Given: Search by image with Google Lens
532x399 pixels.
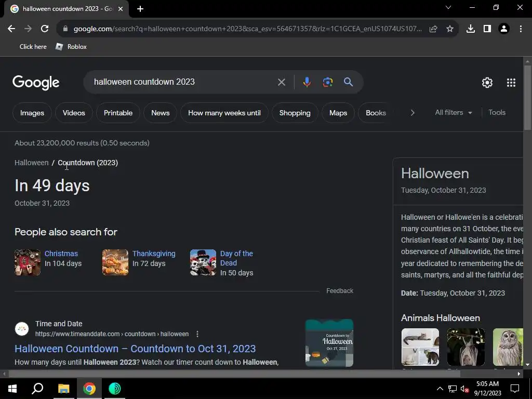Looking at the screenshot, I should pyautogui.click(x=328, y=82).
